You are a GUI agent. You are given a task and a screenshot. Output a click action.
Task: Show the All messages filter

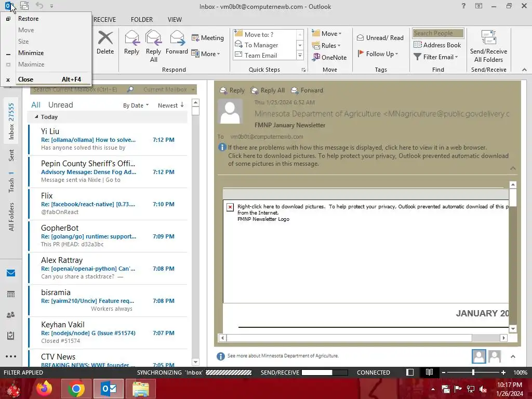(36, 105)
